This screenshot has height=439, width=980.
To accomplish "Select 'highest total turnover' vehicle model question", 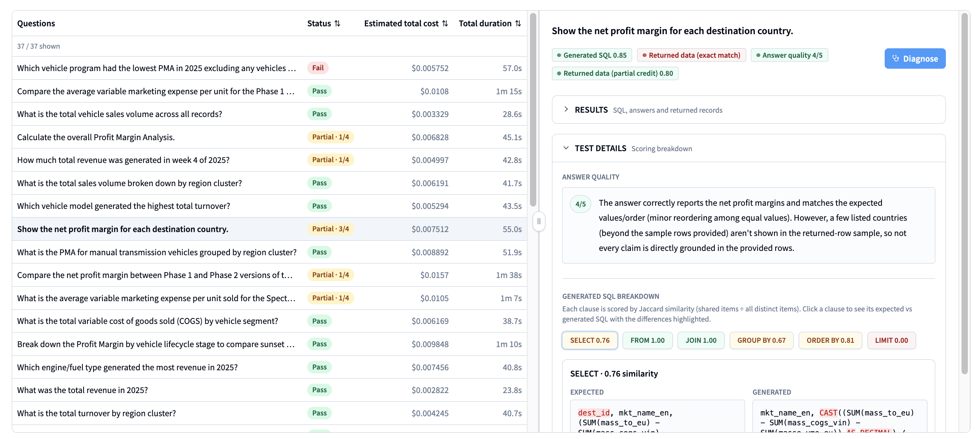I will 269,206.
